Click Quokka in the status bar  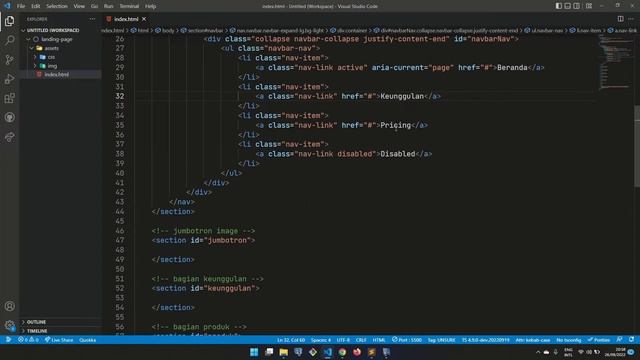click(x=87, y=340)
